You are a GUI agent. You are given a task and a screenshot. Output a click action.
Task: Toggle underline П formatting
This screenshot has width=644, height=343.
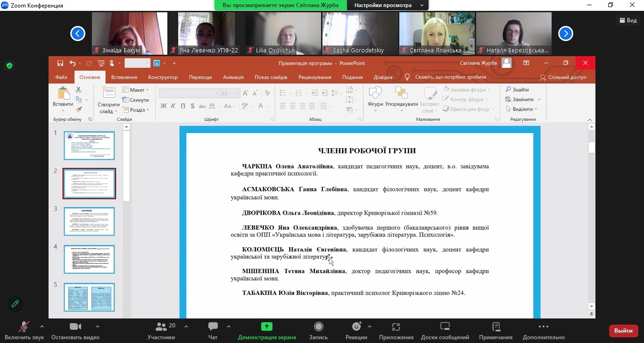[182, 106]
